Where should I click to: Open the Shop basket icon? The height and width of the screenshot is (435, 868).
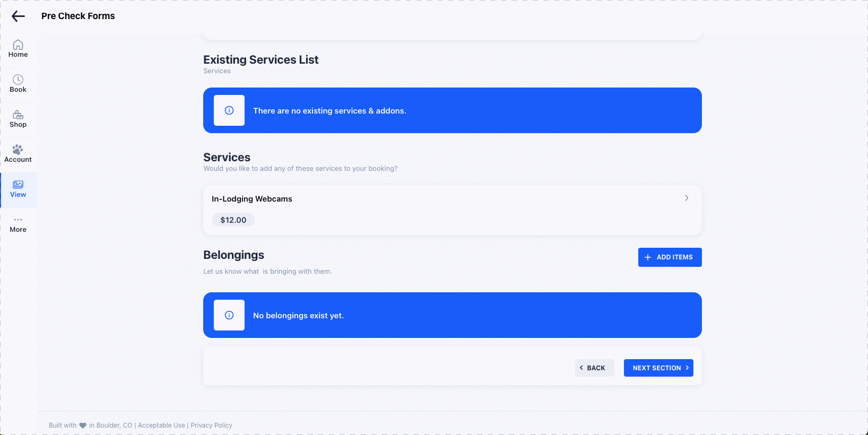[x=18, y=115]
